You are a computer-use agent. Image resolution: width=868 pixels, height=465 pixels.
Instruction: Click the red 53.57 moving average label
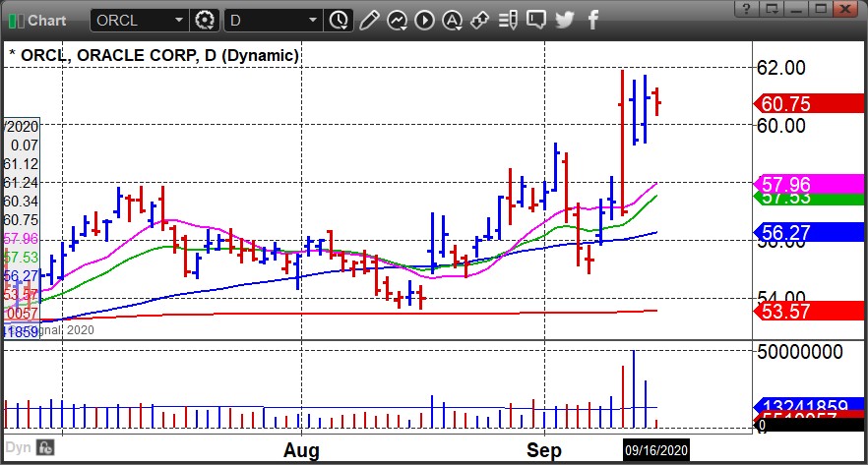click(809, 311)
